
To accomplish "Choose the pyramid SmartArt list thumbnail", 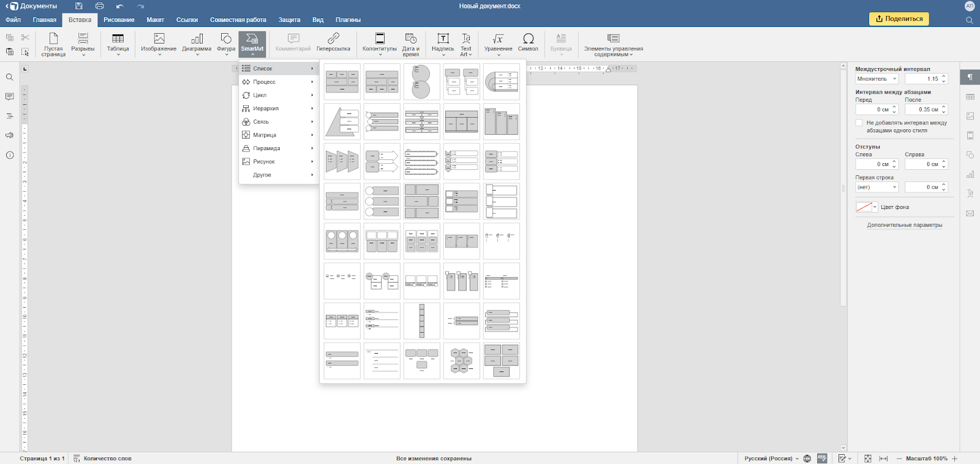I will point(342,122).
